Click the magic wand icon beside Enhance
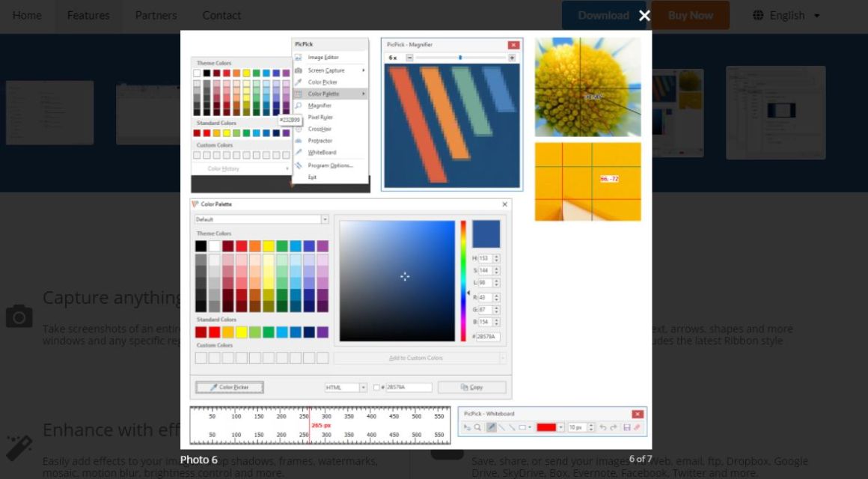Screen dimensions: 868x479 coord(19,448)
